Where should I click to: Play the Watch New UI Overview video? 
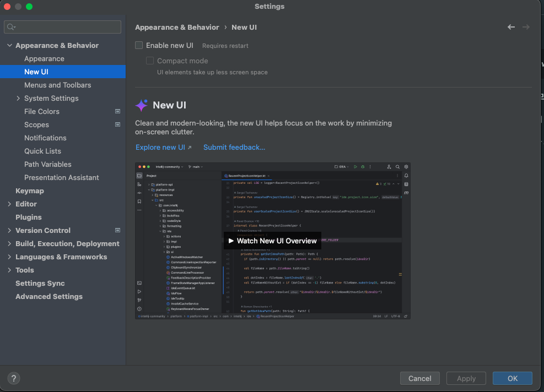(x=272, y=241)
